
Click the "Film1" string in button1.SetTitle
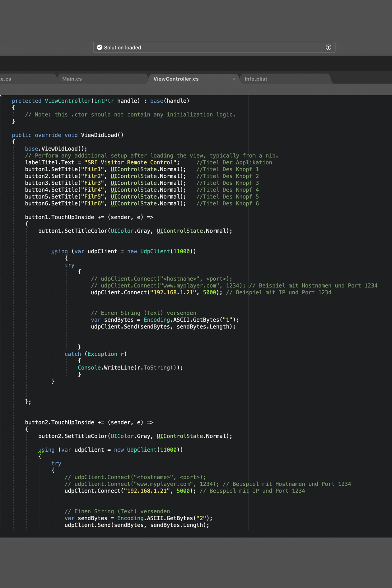coord(92,169)
